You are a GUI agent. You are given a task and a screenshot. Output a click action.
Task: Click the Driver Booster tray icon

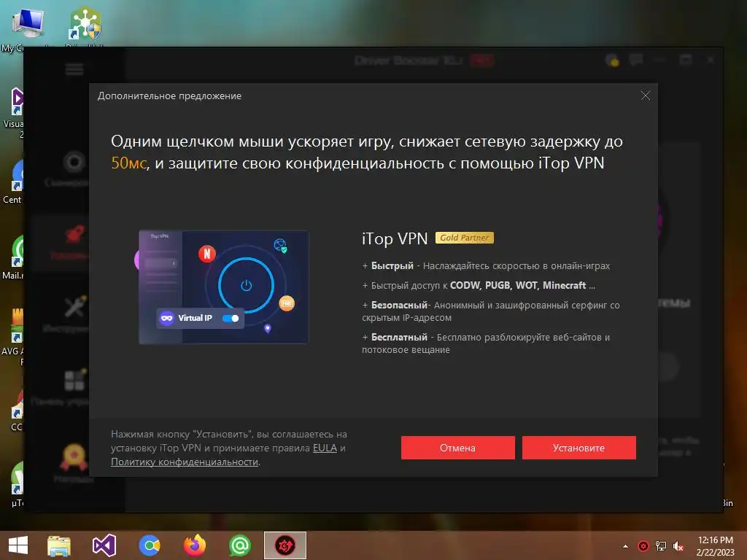tap(643, 546)
